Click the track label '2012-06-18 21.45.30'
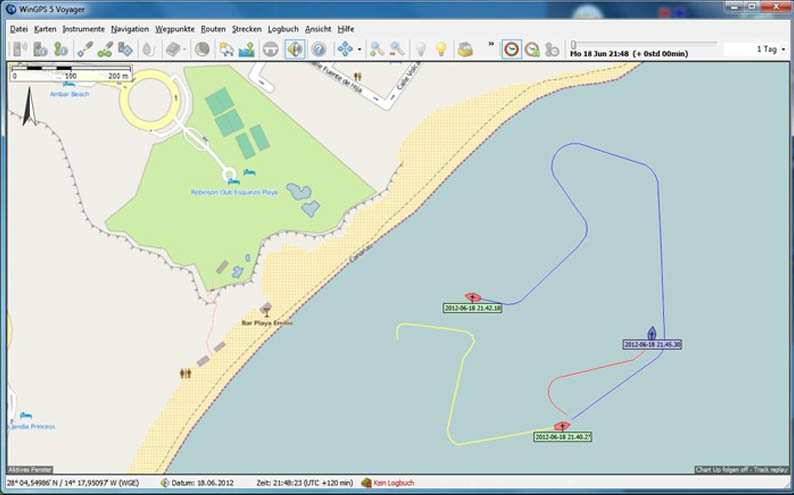 point(652,344)
